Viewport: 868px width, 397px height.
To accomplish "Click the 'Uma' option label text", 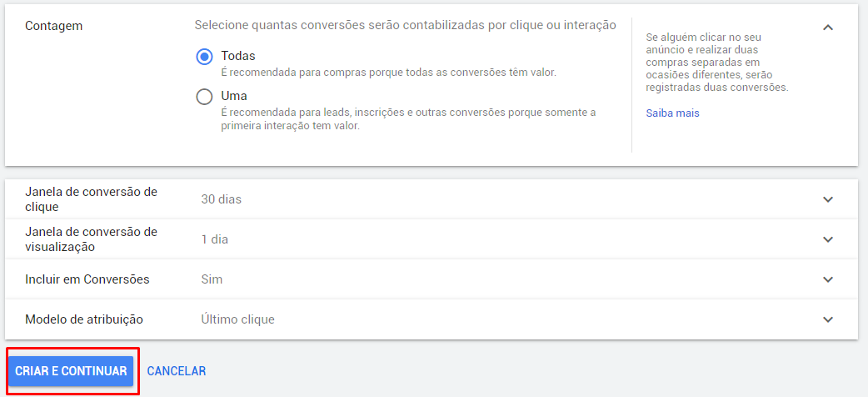I will (234, 96).
